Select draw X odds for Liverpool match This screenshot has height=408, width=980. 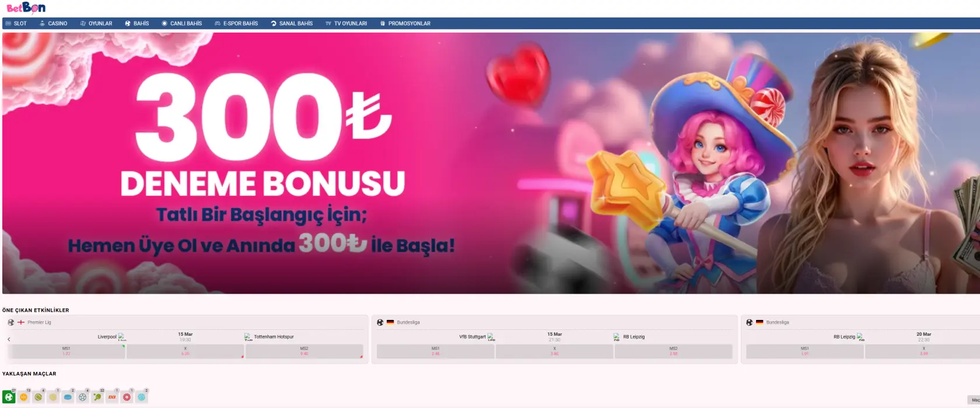tap(185, 351)
